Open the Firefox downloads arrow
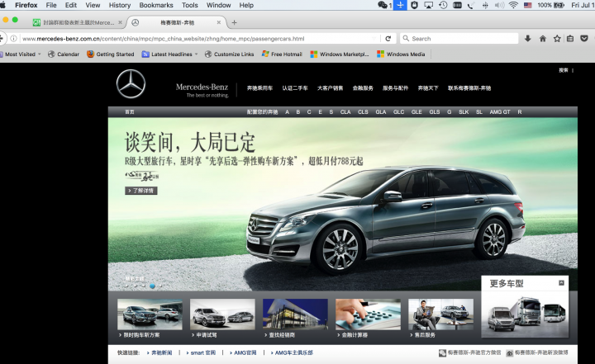 (x=527, y=39)
